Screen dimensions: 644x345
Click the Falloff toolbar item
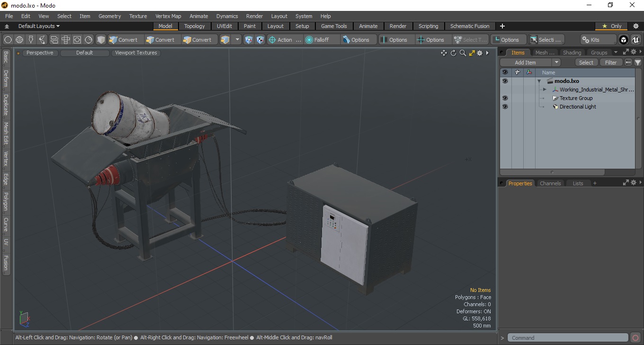point(322,40)
